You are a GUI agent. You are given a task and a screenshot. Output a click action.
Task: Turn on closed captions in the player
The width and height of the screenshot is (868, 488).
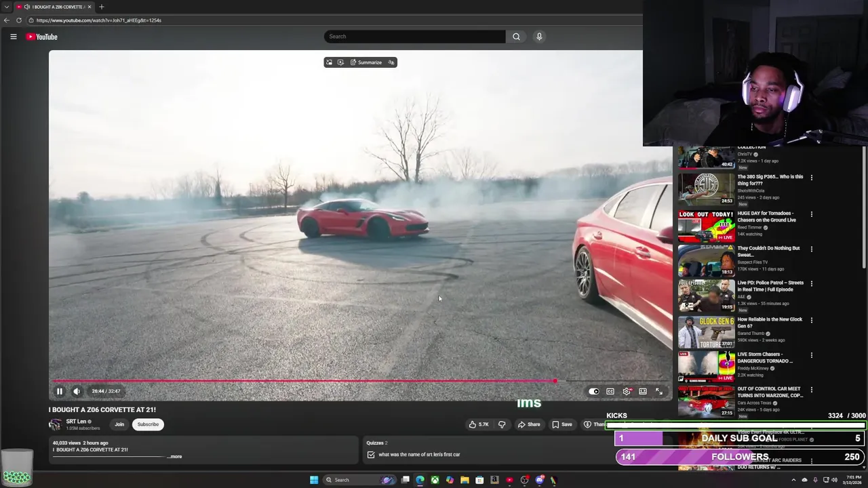click(610, 391)
